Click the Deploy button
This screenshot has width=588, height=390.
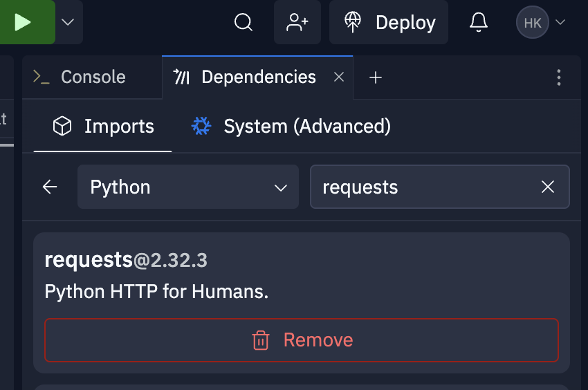coord(389,21)
